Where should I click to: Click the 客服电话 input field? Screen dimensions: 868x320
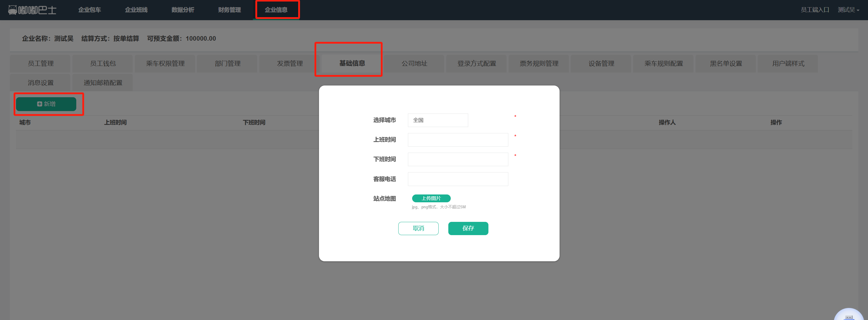458,179
